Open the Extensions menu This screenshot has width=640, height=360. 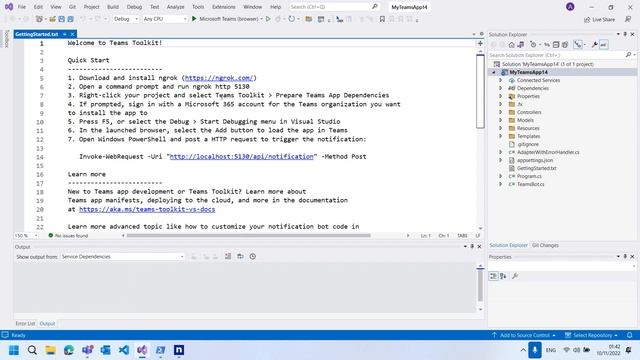[x=224, y=7]
